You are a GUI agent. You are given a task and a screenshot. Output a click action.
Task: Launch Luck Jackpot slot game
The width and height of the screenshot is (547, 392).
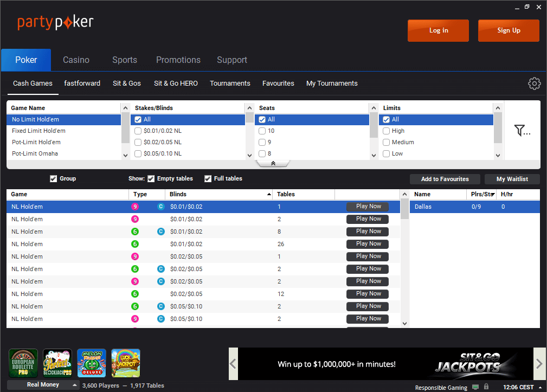point(126,363)
